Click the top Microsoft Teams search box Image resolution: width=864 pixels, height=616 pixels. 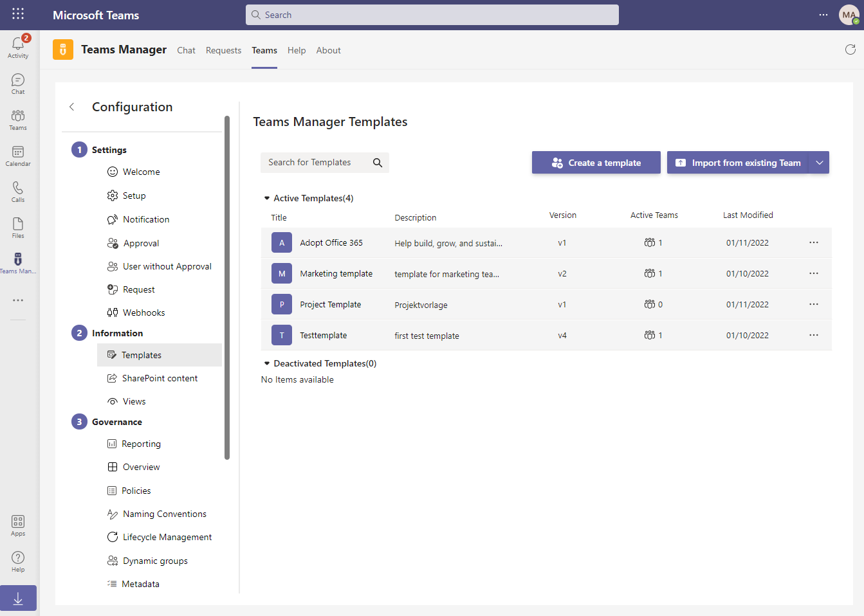[x=432, y=15]
